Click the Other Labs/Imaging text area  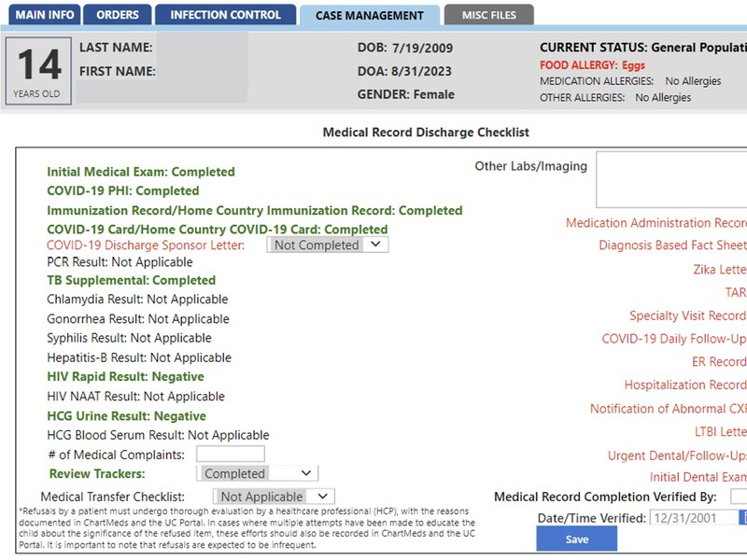click(x=671, y=179)
